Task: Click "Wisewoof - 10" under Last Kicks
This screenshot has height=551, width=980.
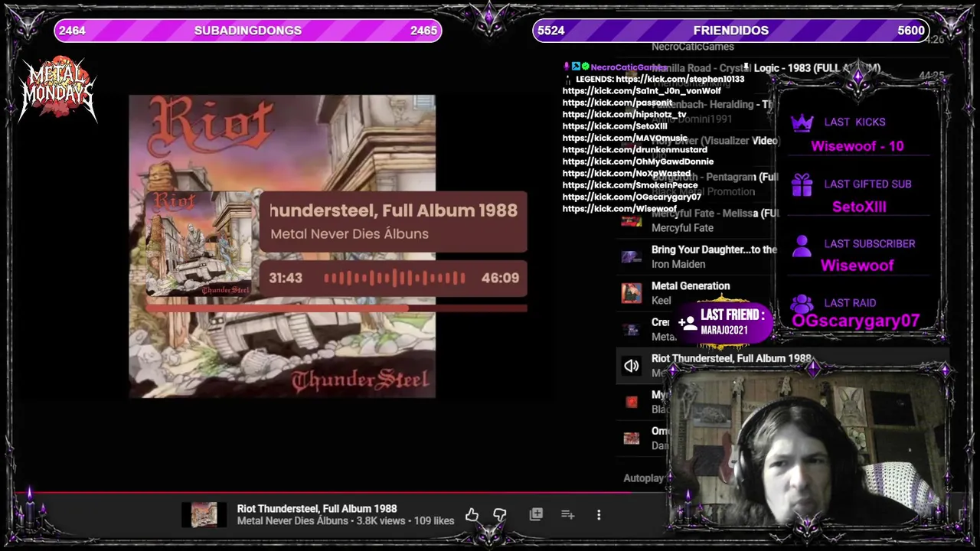Action: pos(857,146)
